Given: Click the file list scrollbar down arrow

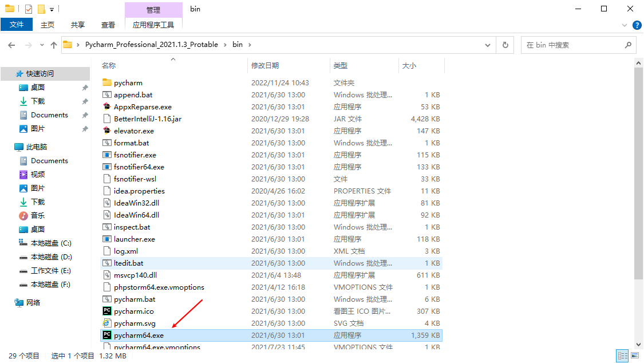Looking at the screenshot, I should coord(638,345).
